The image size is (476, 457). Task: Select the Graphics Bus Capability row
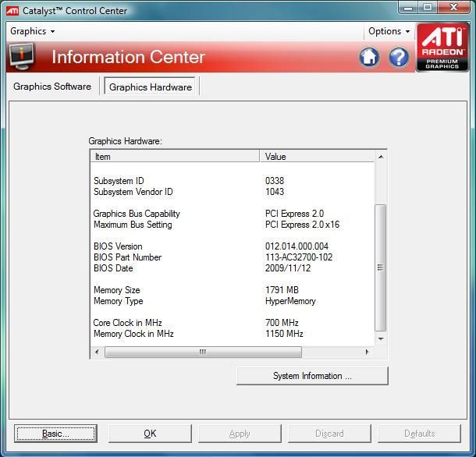tap(233, 214)
